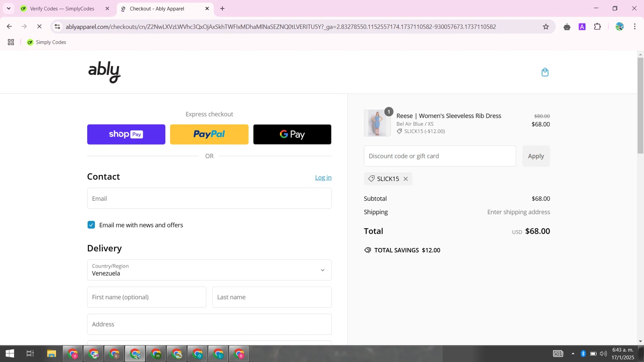Open Bluetooth tray icon
Screen dimensions: 644x362
coord(583,354)
